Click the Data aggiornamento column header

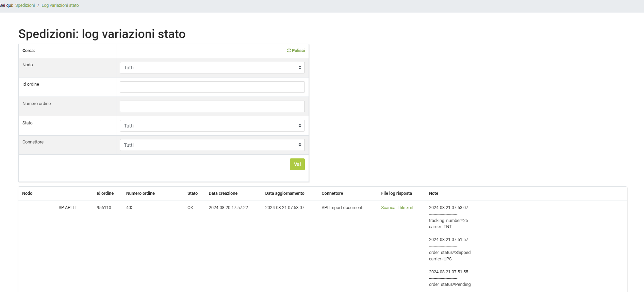tap(284, 193)
